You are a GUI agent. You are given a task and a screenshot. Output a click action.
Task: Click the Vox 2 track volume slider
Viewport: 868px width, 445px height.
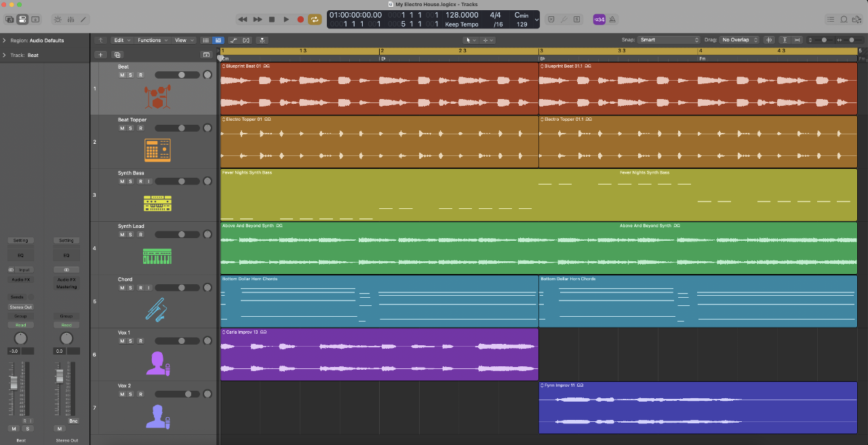pyautogui.click(x=177, y=394)
